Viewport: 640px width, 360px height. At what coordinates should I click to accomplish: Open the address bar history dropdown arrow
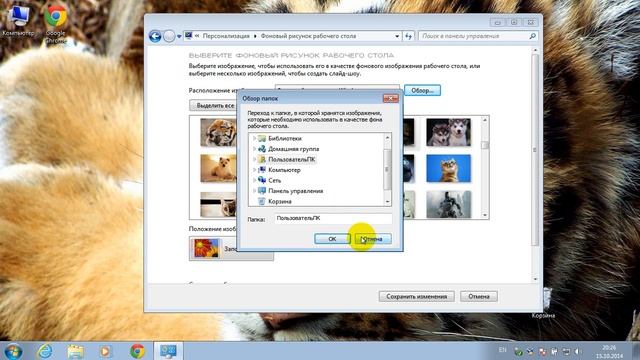[x=397, y=36]
